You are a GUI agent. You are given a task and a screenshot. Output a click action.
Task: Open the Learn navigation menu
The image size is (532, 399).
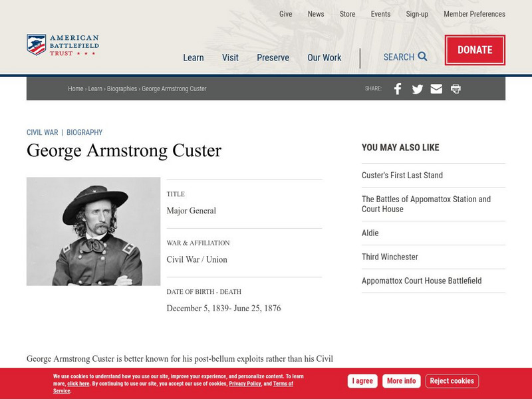(194, 58)
